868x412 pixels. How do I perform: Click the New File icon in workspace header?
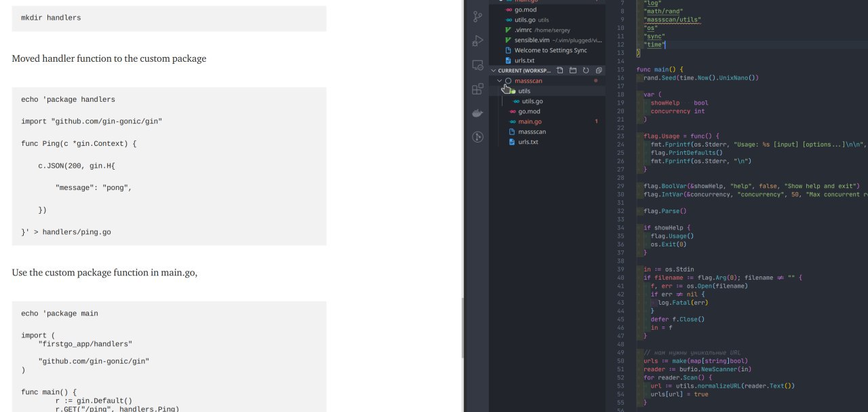coord(560,70)
